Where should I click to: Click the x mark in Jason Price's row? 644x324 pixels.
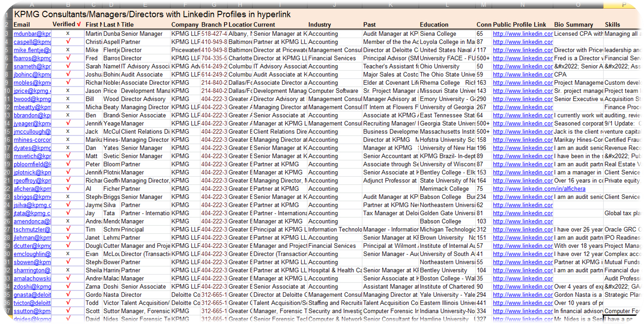pos(68,91)
